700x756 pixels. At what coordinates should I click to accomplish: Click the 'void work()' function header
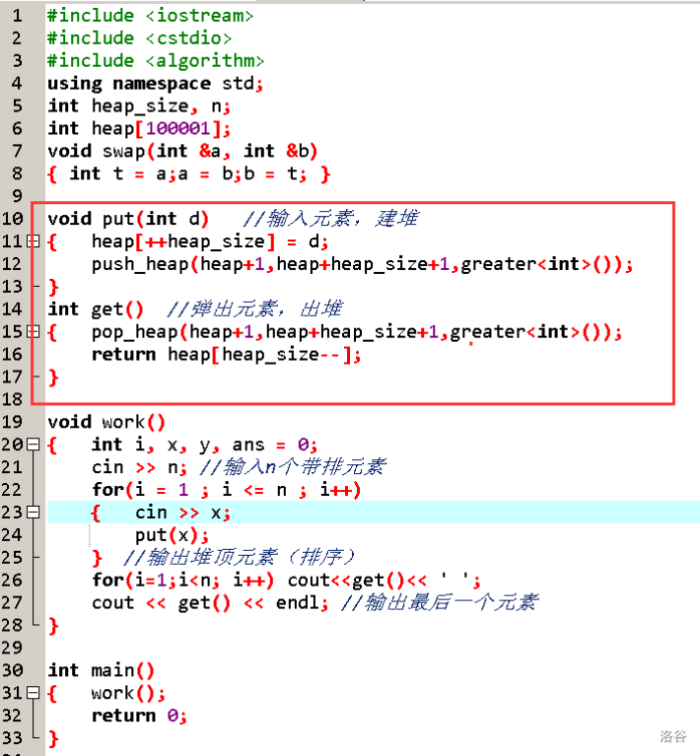click(106, 422)
